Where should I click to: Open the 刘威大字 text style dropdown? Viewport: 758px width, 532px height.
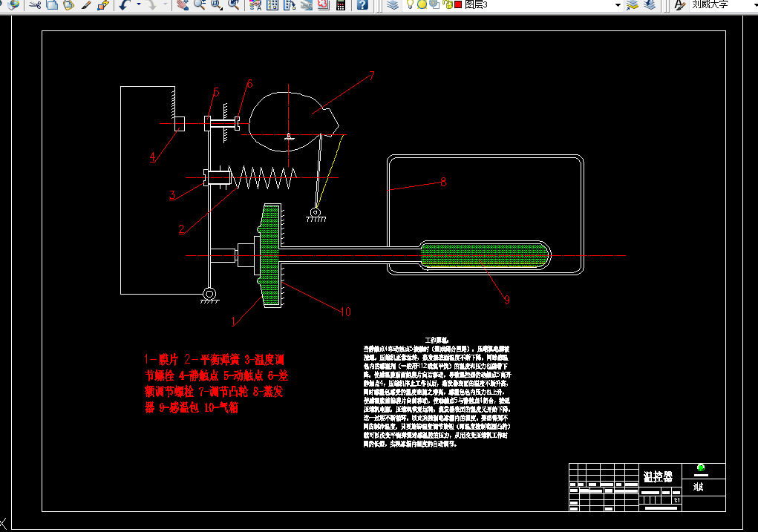(722, 5)
